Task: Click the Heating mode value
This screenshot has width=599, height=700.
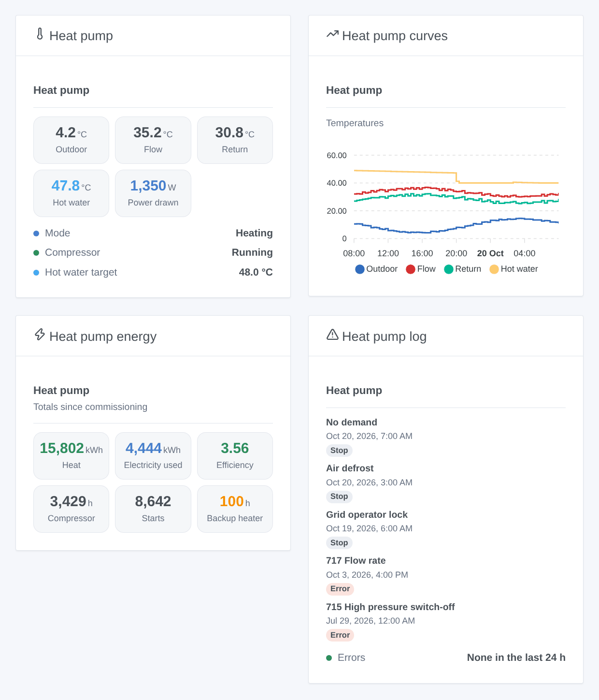Action: (x=254, y=233)
